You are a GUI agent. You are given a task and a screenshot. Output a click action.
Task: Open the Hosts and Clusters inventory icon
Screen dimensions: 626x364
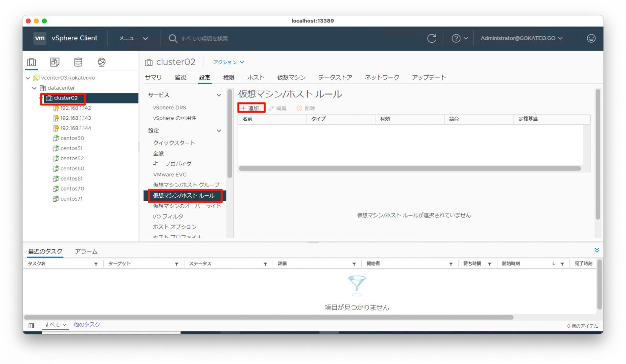[x=31, y=62]
